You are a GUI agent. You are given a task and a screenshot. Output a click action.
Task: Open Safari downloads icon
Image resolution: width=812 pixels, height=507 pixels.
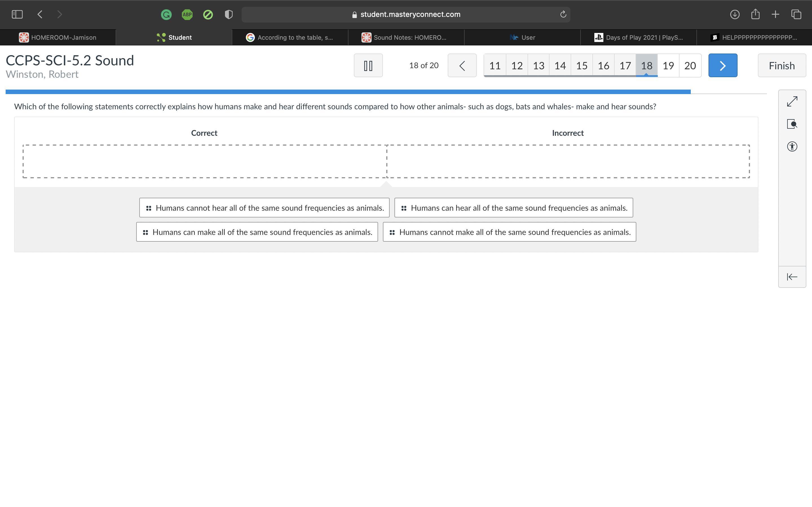click(x=734, y=14)
